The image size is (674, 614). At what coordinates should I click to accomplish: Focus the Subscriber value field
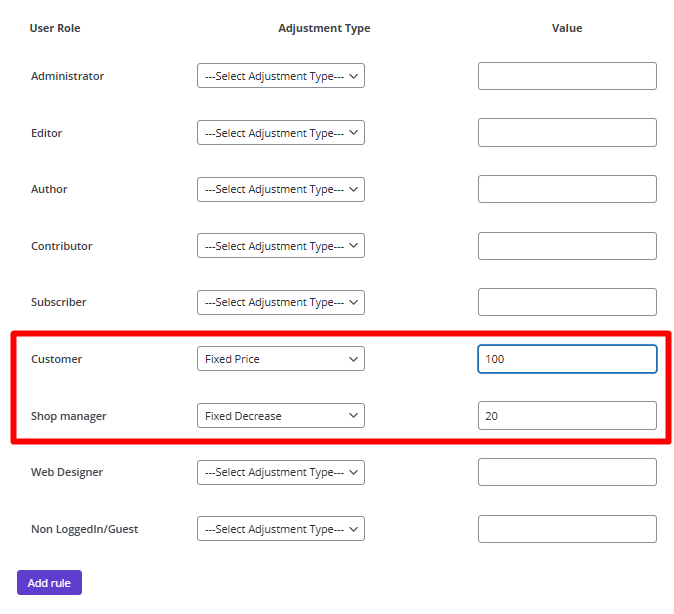coord(567,302)
